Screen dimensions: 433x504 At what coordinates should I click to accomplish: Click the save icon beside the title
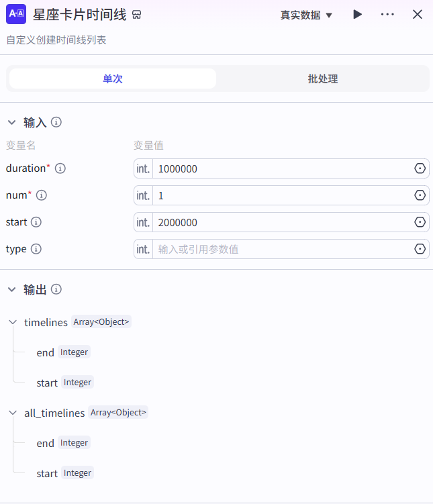pos(137,15)
